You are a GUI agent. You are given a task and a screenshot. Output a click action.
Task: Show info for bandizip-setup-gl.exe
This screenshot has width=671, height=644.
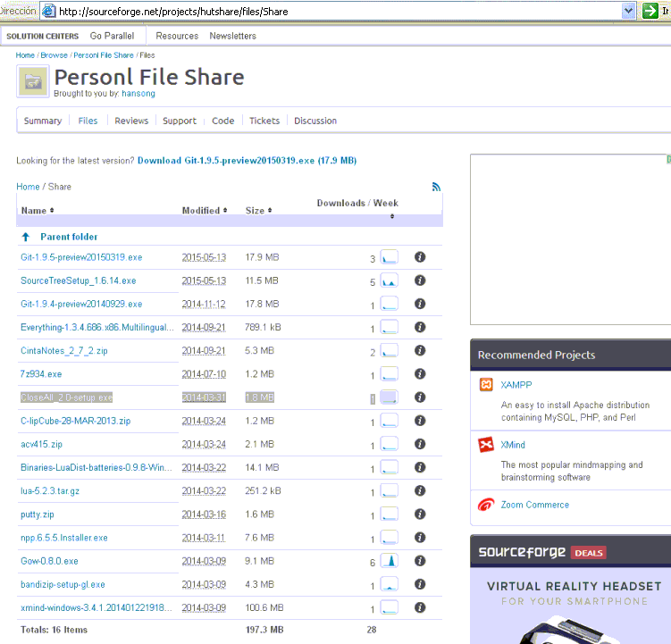(420, 584)
